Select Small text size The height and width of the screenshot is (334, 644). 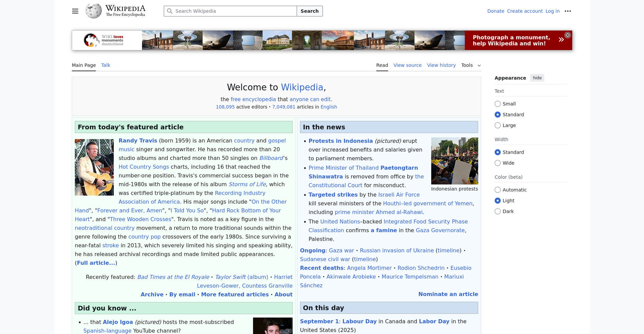point(497,104)
